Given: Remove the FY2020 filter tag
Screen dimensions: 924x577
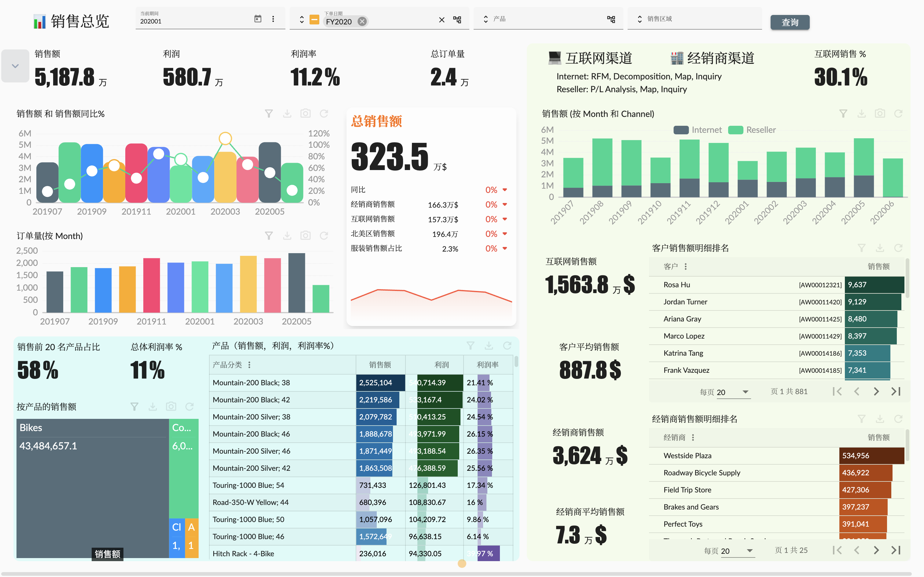Looking at the screenshot, I should (x=362, y=21).
